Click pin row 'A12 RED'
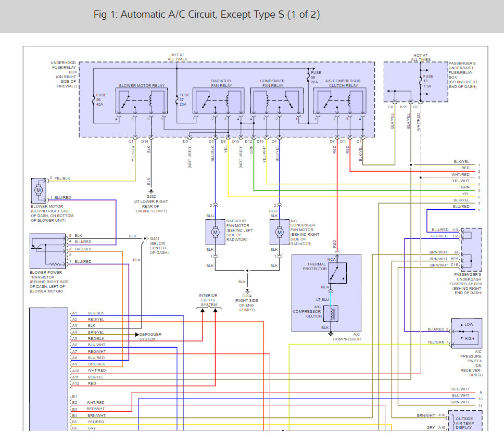The image size is (504, 445). (84, 383)
